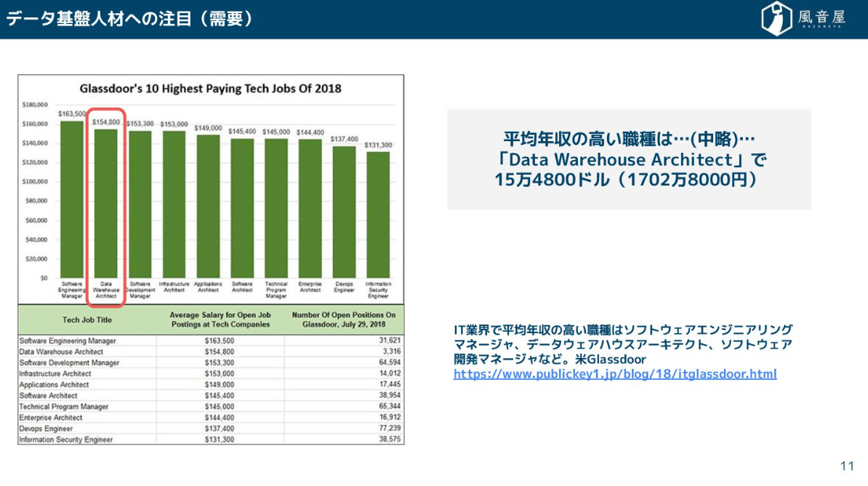Click the 'Tech Job Title' column header

click(x=87, y=319)
